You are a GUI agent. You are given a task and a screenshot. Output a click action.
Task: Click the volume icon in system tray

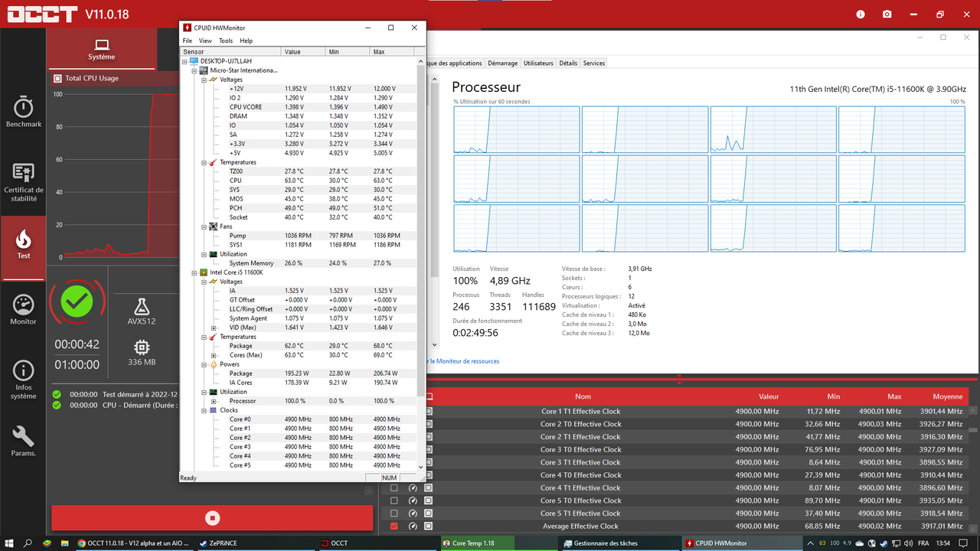[908, 543]
